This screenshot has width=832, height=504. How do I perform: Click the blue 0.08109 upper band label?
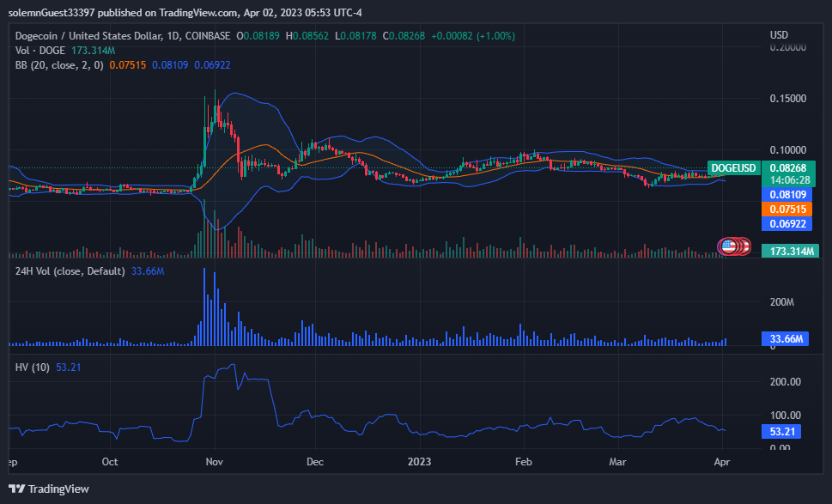click(783, 195)
